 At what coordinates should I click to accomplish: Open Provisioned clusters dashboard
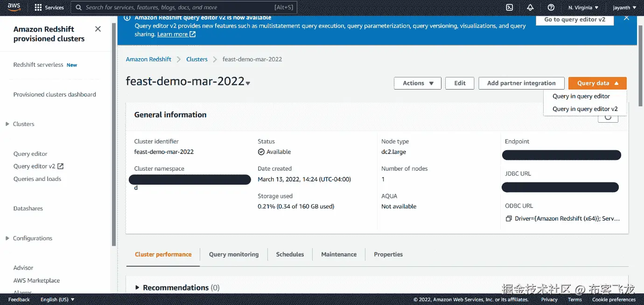tap(55, 95)
